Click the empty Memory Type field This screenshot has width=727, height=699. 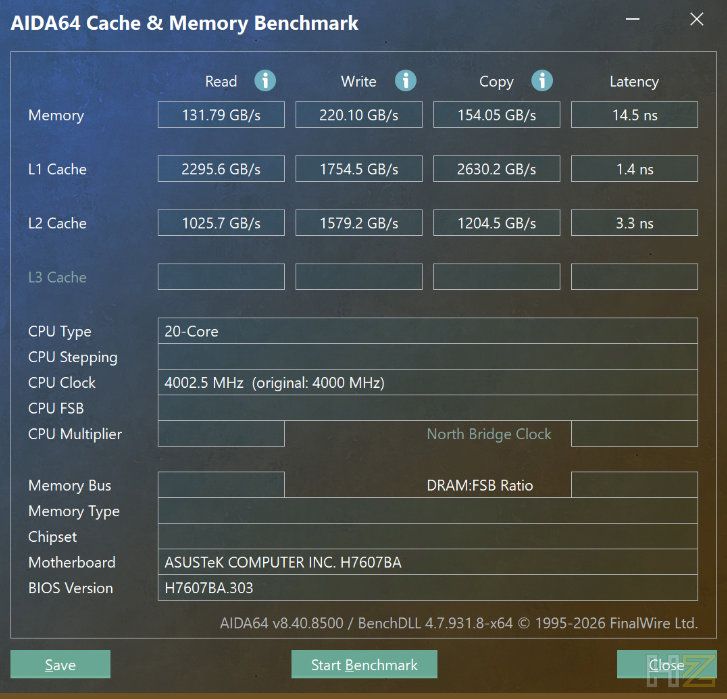pyautogui.click(x=427, y=511)
